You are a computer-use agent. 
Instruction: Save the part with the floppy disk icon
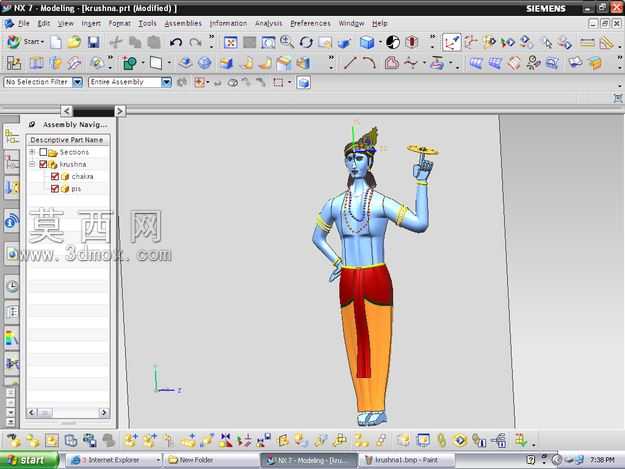93,42
